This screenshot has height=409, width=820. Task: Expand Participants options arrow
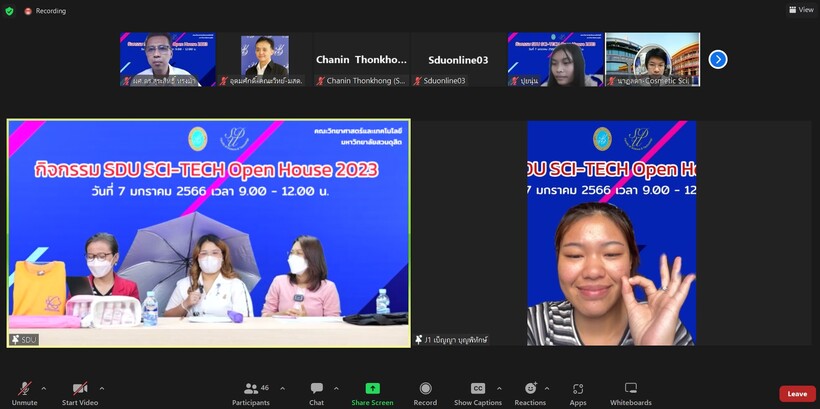[x=282, y=389]
